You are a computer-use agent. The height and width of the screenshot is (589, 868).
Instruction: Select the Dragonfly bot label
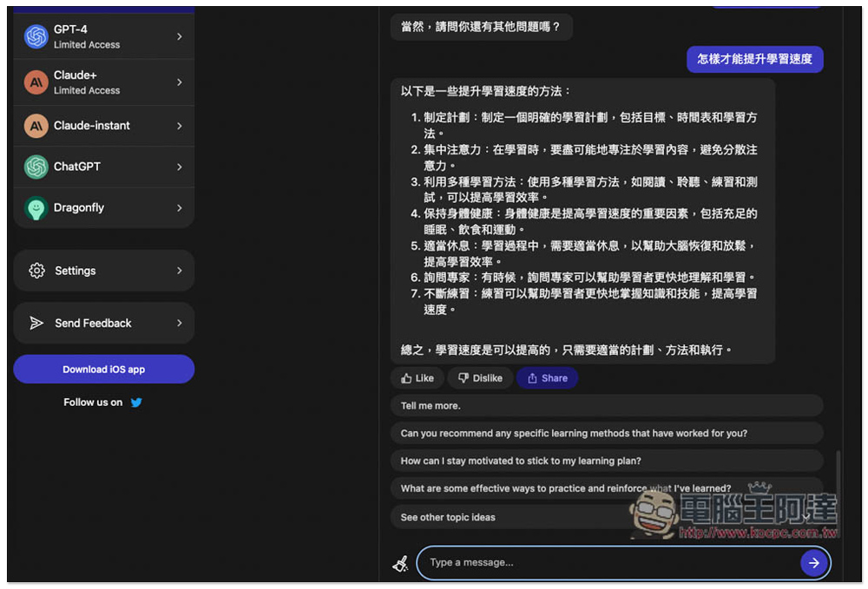coord(79,208)
